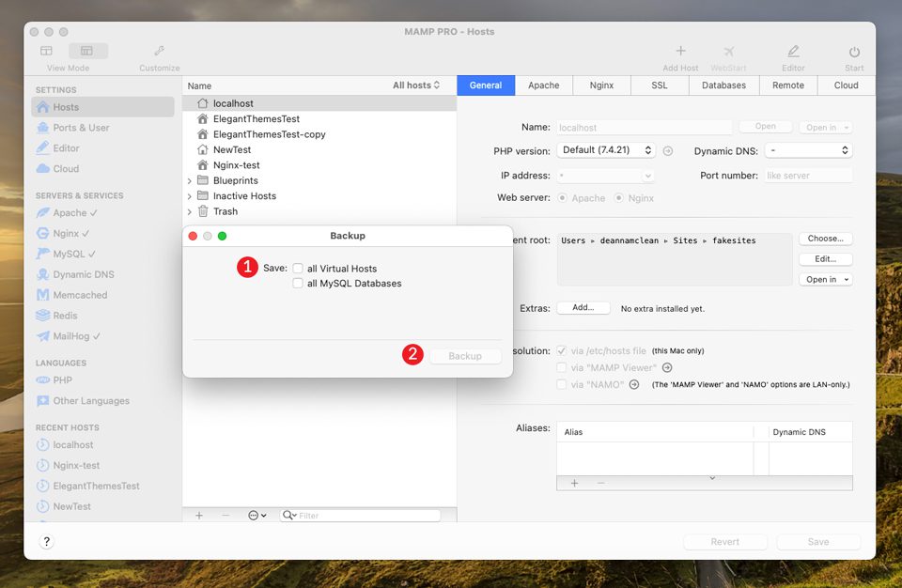Click the Choose button for document root
Viewport: 902px width, 588px height.
(825, 239)
